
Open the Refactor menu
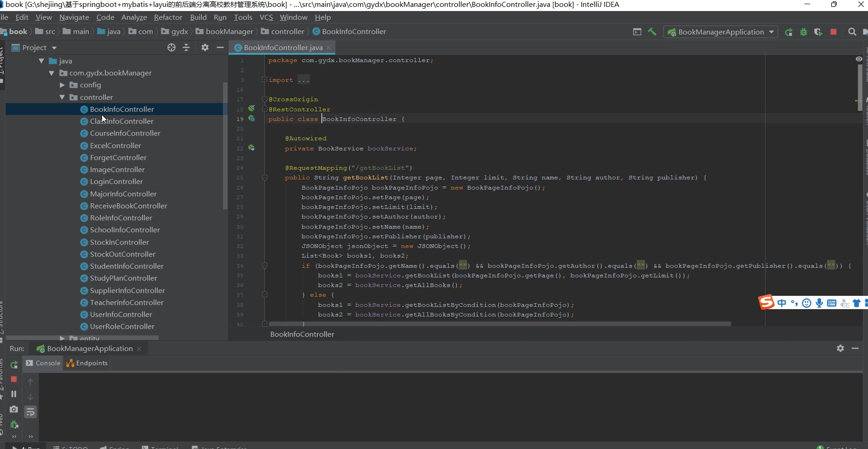[x=168, y=17]
